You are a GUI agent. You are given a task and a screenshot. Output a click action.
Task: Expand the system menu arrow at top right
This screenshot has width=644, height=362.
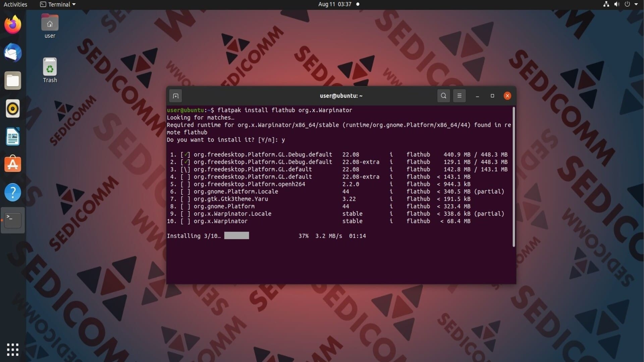pos(636,4)
